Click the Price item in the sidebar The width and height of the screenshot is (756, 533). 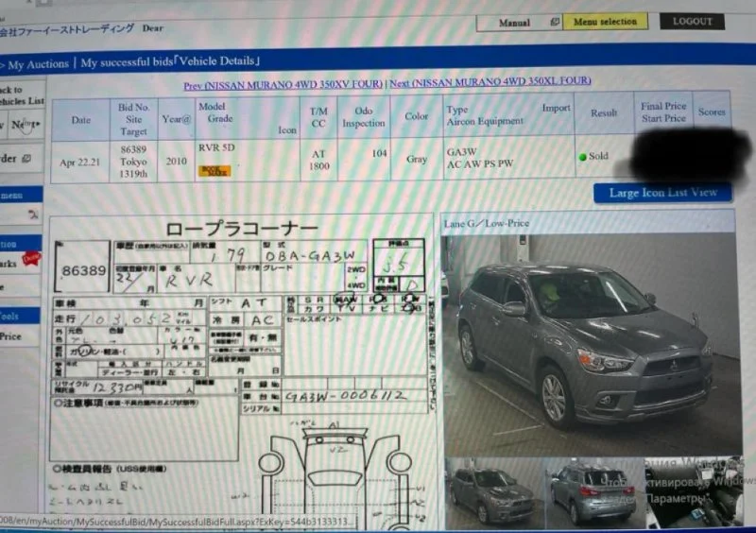10,336
